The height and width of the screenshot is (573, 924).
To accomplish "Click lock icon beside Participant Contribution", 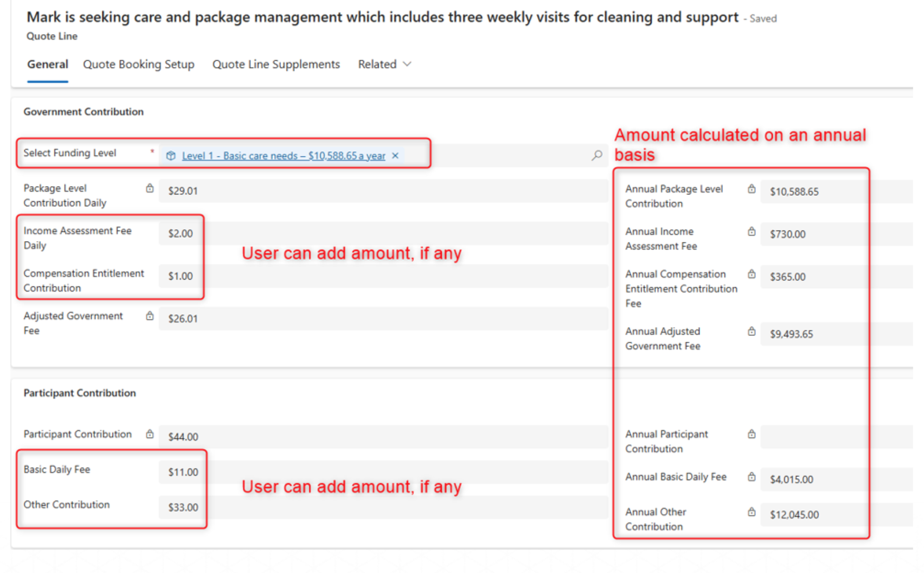I will [x=150, y=434].
